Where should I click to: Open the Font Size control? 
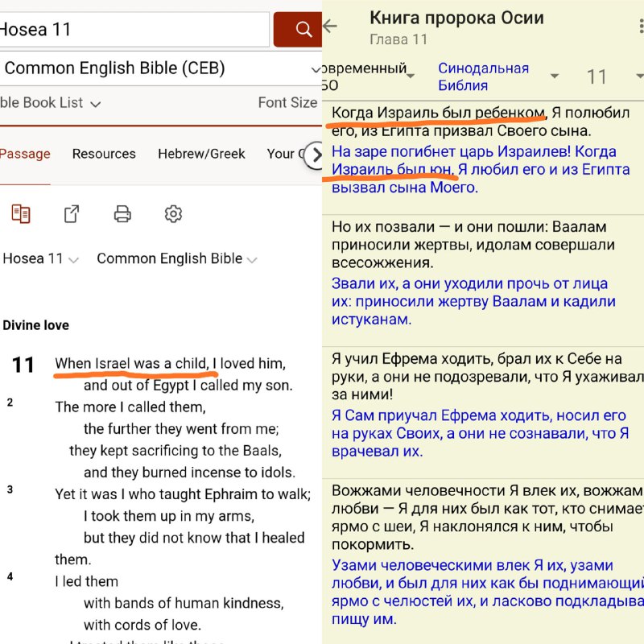click(x=287, y=103)
